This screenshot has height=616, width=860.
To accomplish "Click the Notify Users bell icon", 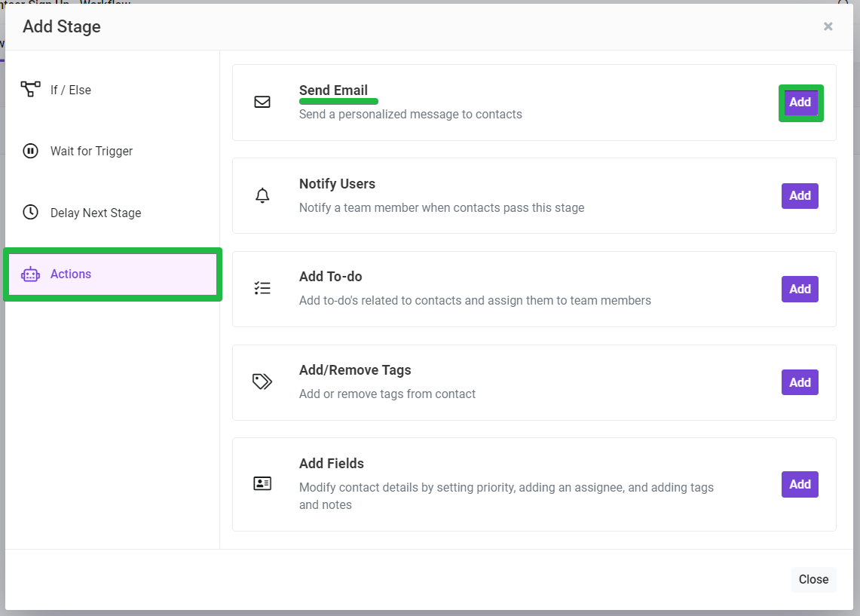I will point(262,195).
